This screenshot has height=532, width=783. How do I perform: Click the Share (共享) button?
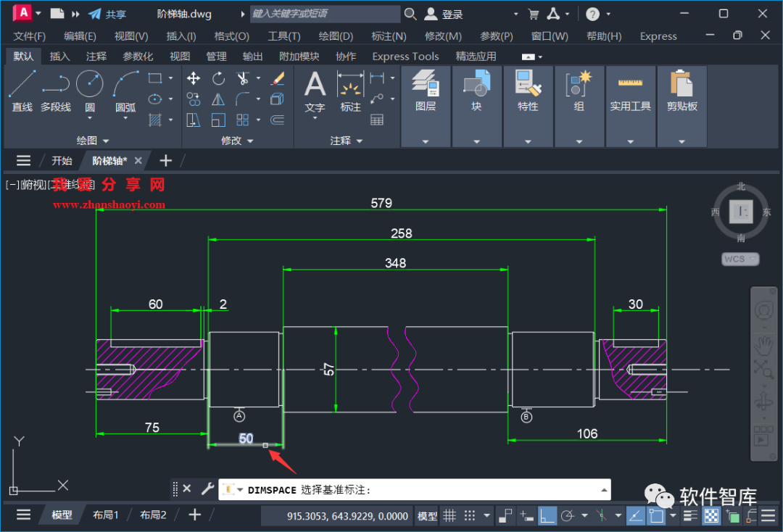(x=107, y=14)
